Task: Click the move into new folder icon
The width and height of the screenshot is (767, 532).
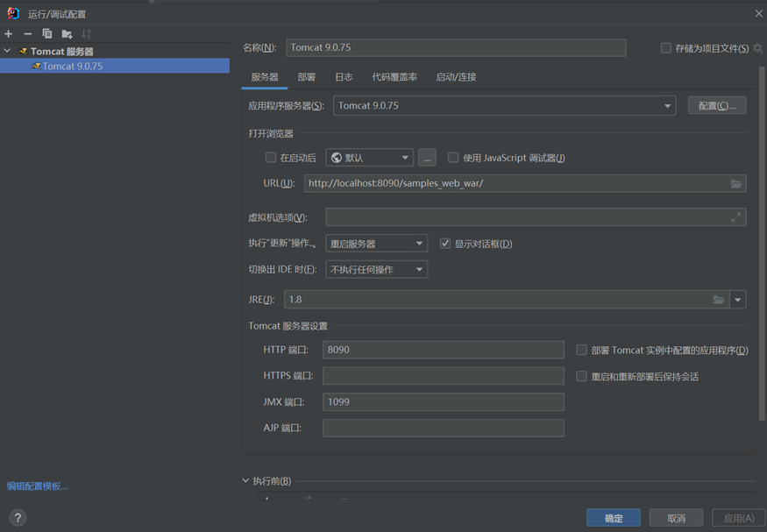Action: click(67, 33)
